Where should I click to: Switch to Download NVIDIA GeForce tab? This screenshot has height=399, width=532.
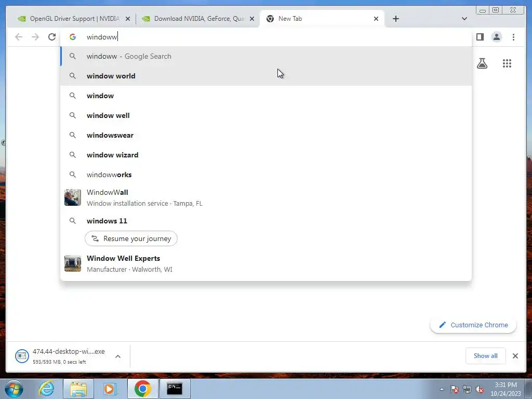click(x=198, y=19)
